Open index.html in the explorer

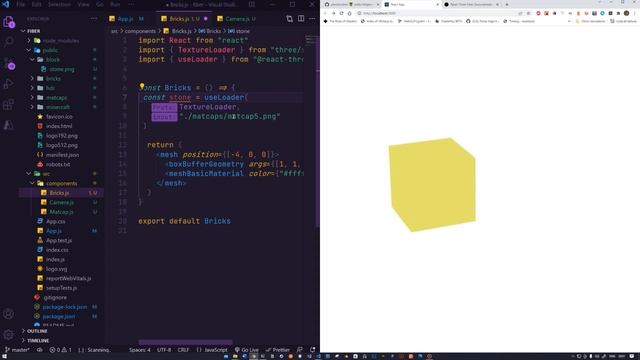pyautogui.click(x=59, y=126)
